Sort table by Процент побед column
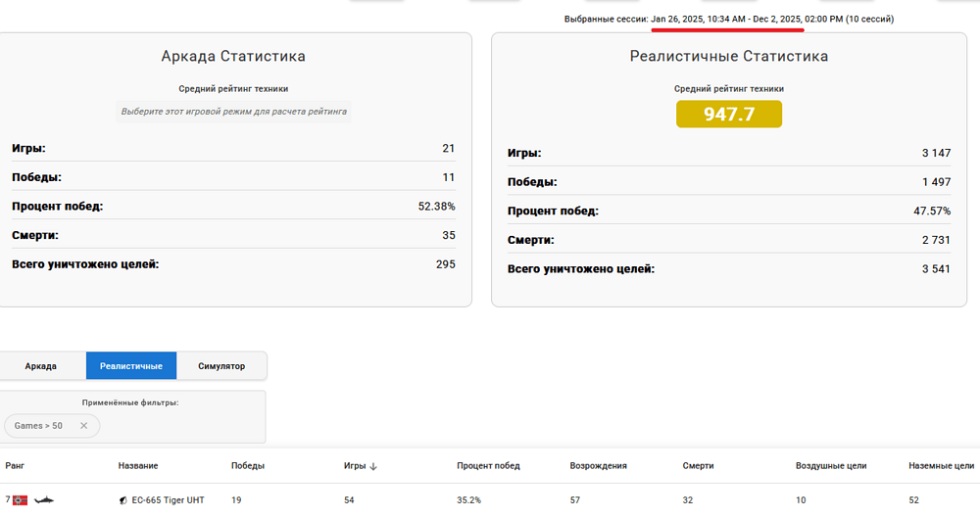This screenshot has height=518, width=980. (488, 466)
